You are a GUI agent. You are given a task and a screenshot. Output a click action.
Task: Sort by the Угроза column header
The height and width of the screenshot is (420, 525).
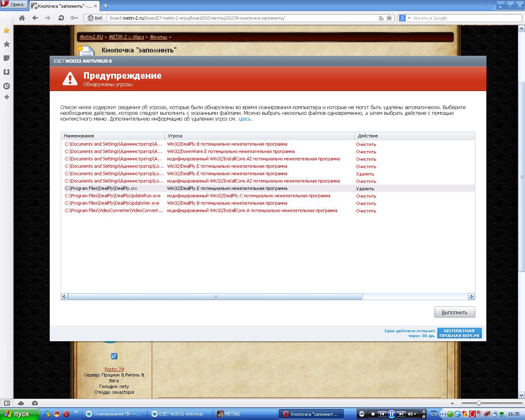pyautogui.click(x=260, y=136)
